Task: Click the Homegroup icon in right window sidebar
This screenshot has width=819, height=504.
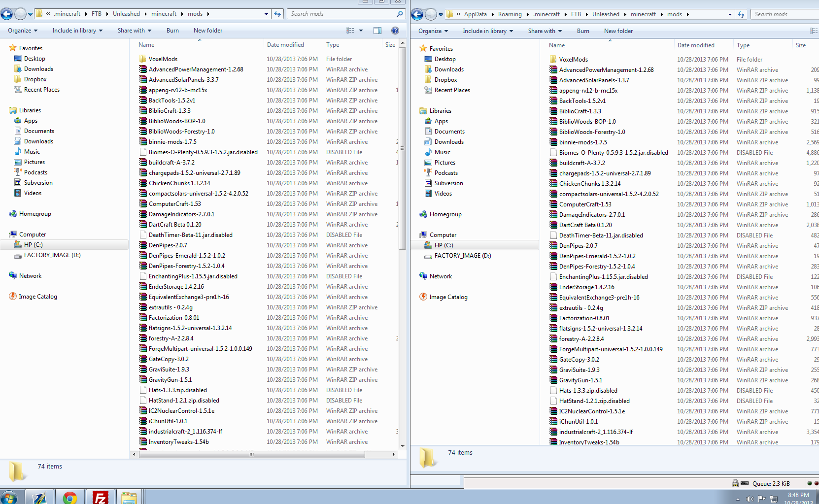Action: pos(423,214)
